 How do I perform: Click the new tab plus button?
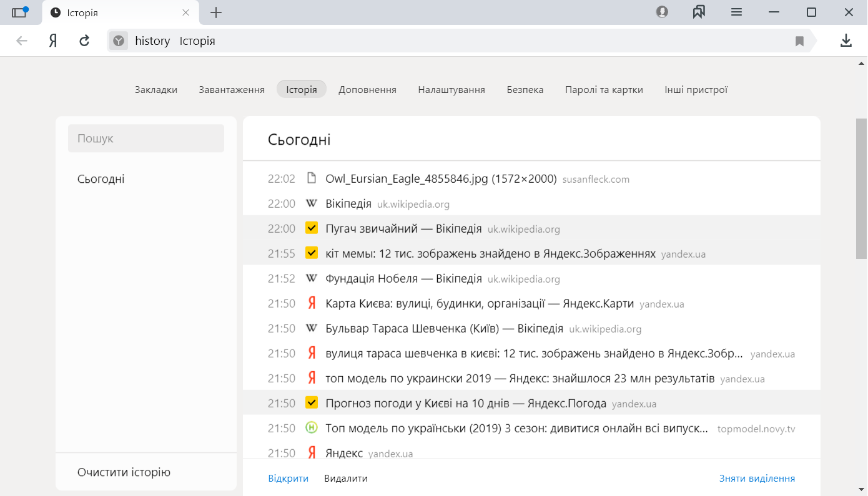[x=216, y=12]
